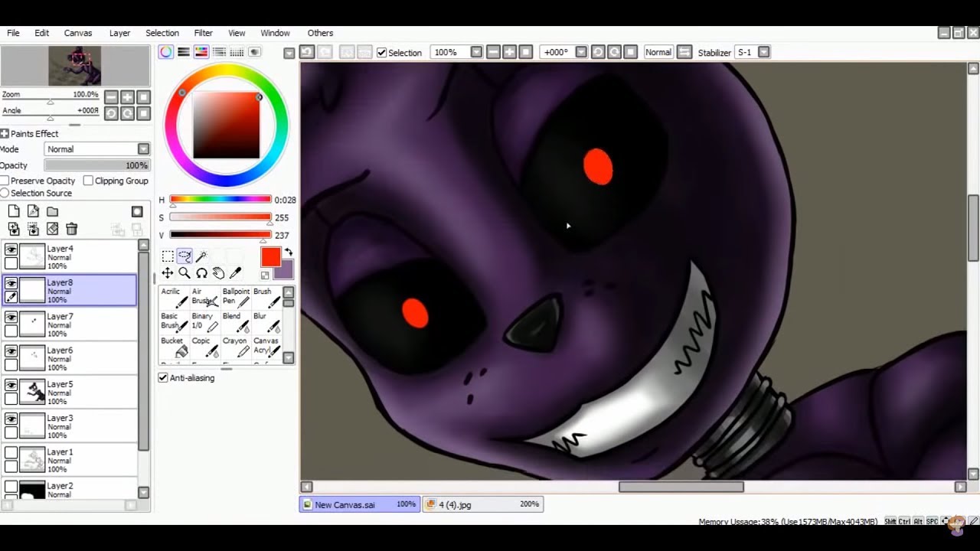This screenshot has height=551, width=980.
Task: Swap foreground and background colors
Action: pos(289,252)
